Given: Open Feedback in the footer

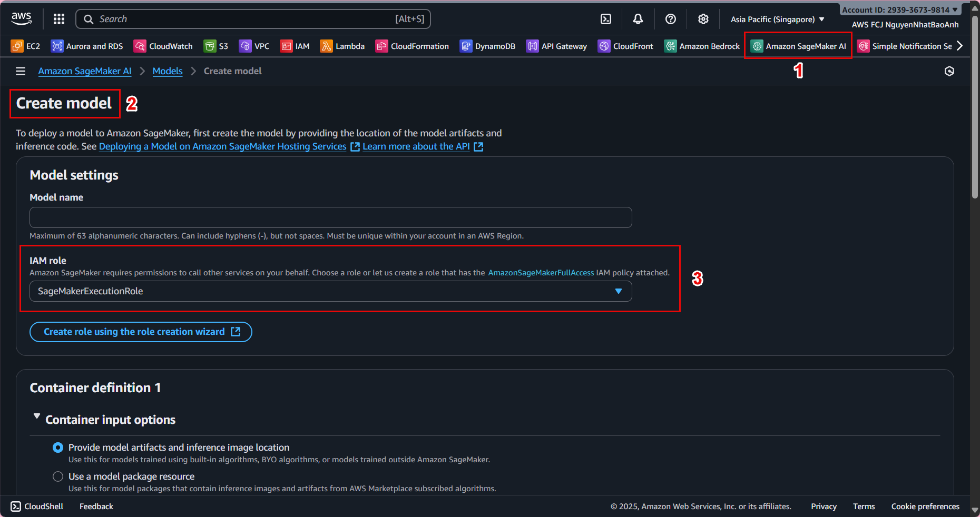Looking at the screenshot, I should pyautogui.click(x=96, y=506).
